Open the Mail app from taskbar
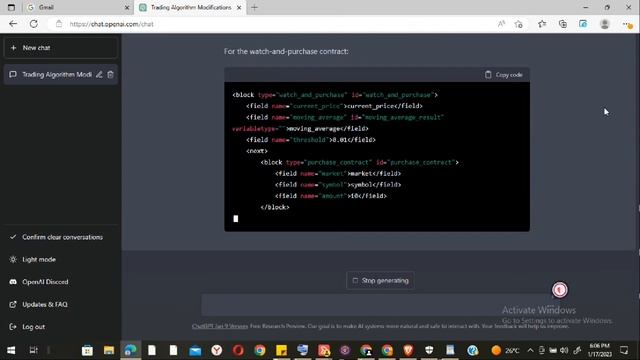 coord(195,350)
